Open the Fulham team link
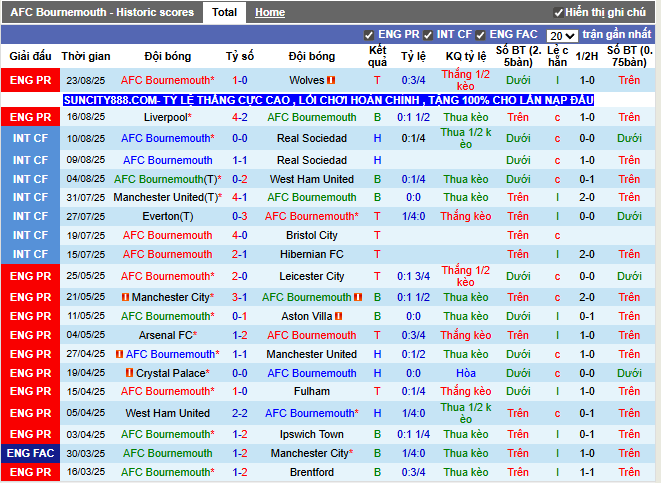The image size is (661, 483). coord(312,391)
